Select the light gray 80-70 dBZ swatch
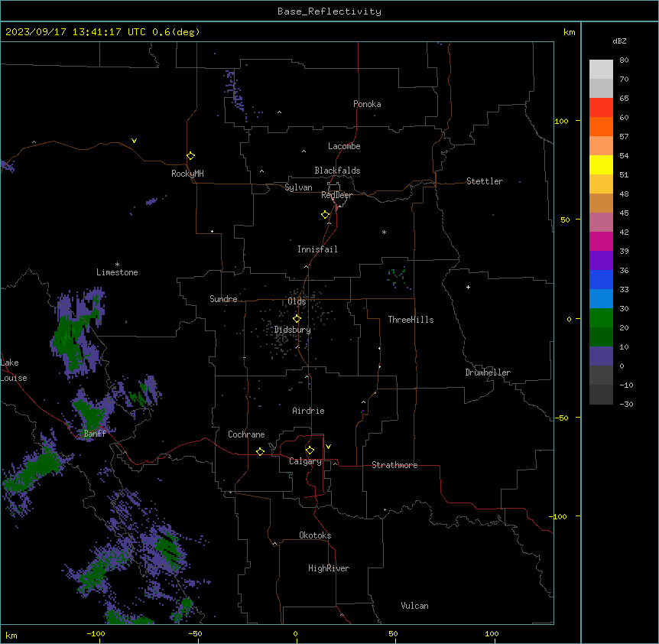The height and width of the screenshot is (644, 659). coord(601,70)
